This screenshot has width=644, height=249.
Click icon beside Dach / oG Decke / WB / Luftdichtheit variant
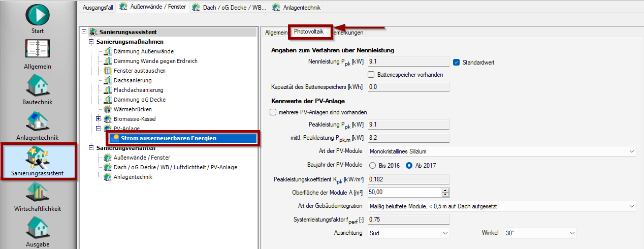point(107,167)
